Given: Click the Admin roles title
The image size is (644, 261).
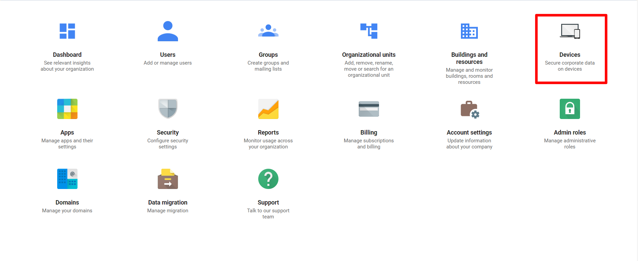Looking at the screenshot, I should [570, 133].
